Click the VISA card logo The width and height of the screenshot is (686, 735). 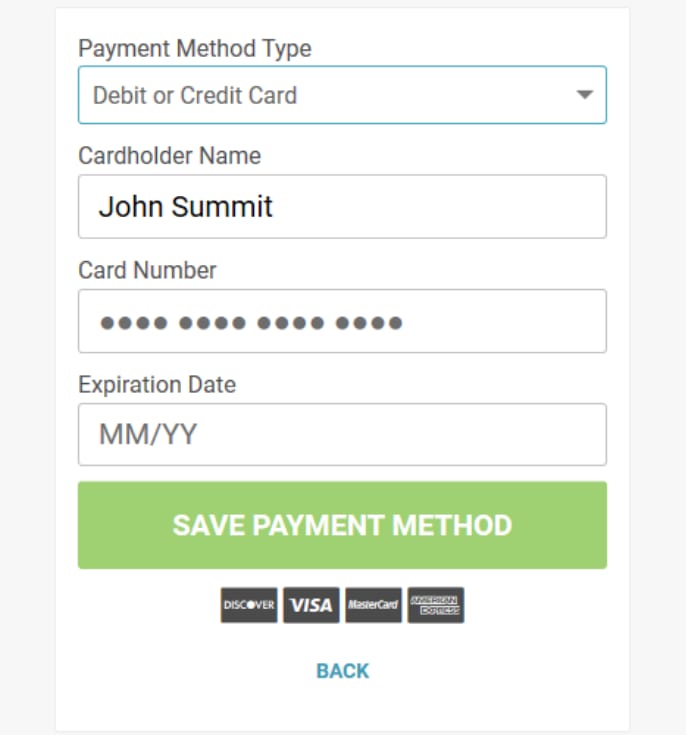pos(311,605)
